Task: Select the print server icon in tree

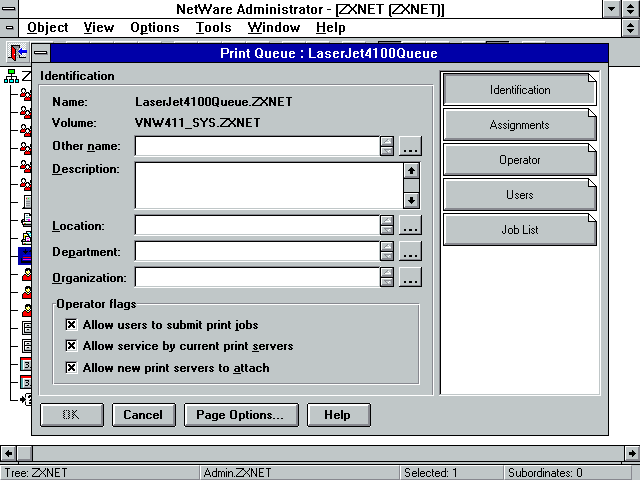Action: pos(27,238)
